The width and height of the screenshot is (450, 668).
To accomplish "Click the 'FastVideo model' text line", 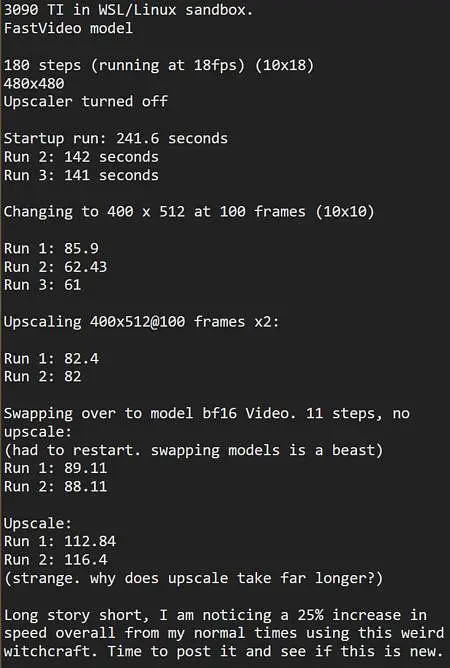I will [x=68, y=29].
